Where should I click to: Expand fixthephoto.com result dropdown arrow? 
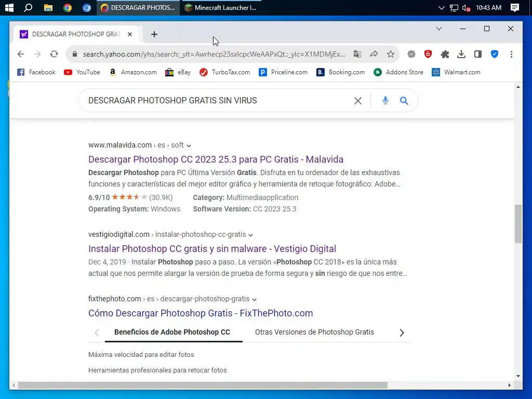coord(255,299)
